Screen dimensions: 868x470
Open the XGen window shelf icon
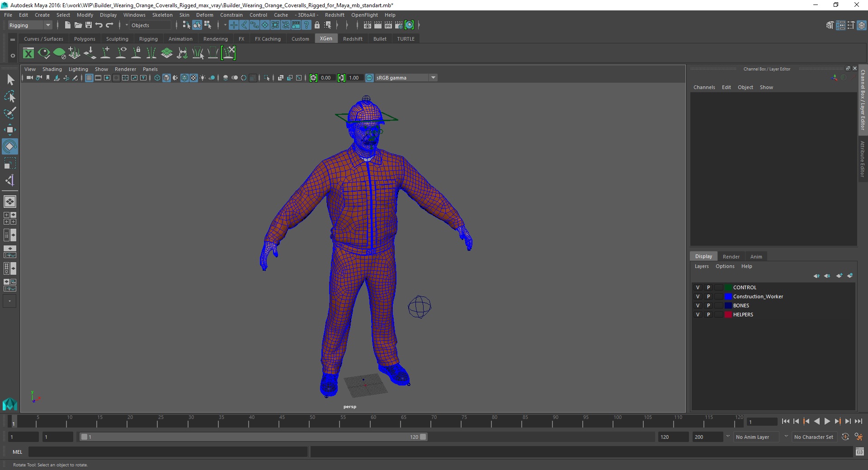(x=28, y=53)
